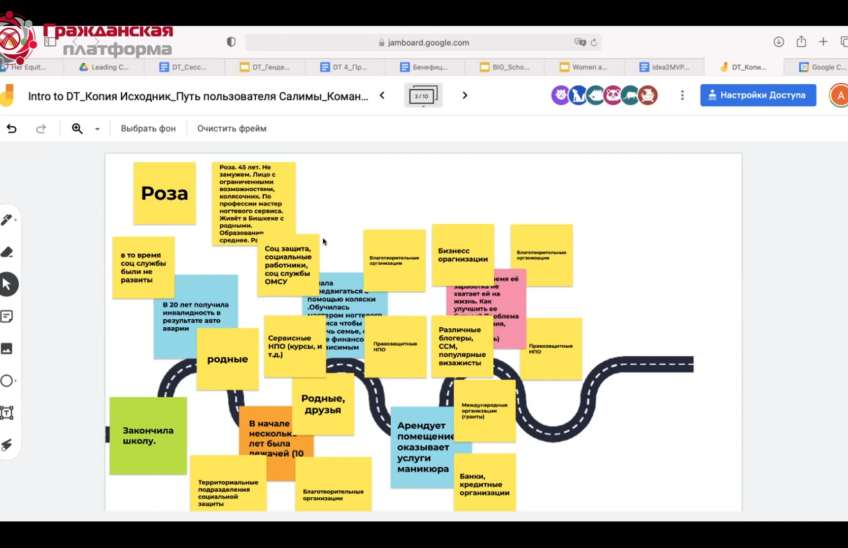The width and height of the screenshot is (848, 548).
Task: Go to the previous frame
Action: tap(382, 96)
